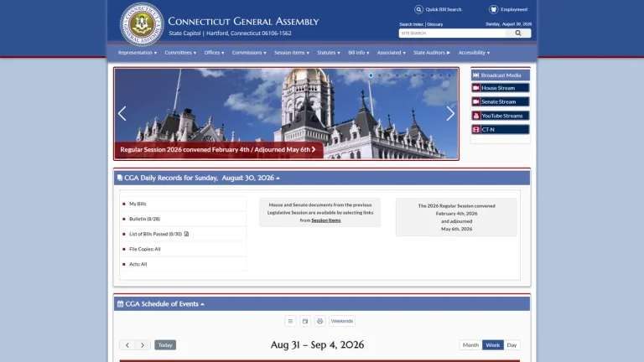Switch schedule to Month view
This screenshot has width=644, height=362.
(x=470, y=345)
